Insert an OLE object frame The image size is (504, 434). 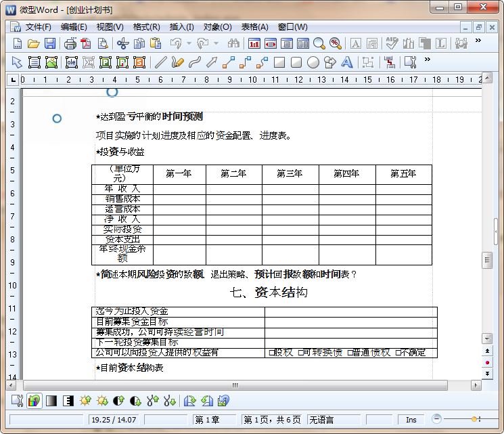[x=72, y=62]
